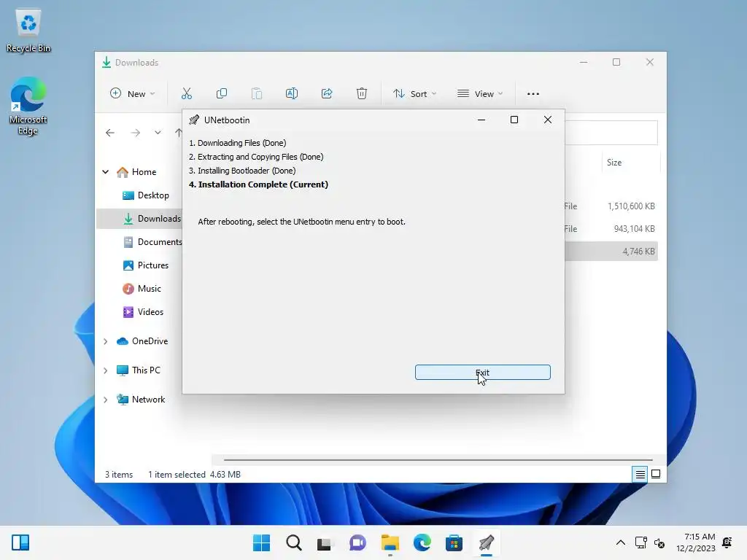Open Chat app on taskbar
Viewport: 747px width, 560px height.
[x=357, y=542]
